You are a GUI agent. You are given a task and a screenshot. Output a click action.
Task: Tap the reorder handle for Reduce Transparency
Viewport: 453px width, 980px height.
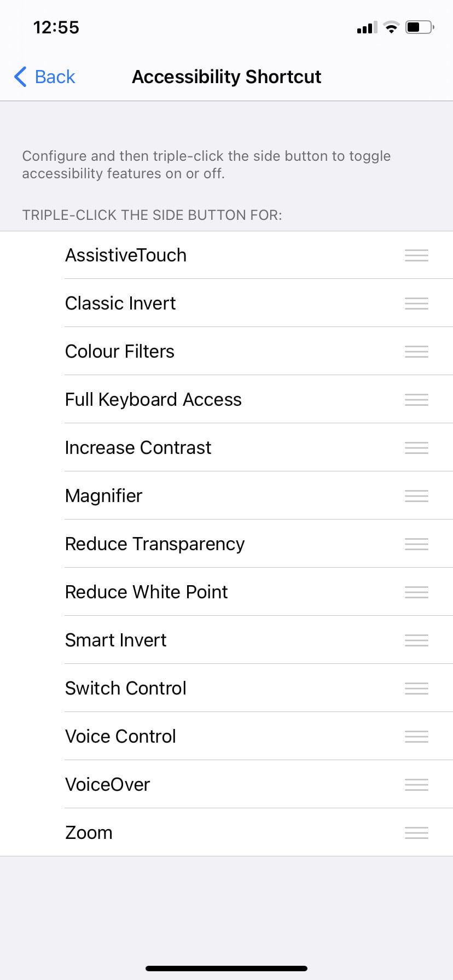[x=416, y=544]
